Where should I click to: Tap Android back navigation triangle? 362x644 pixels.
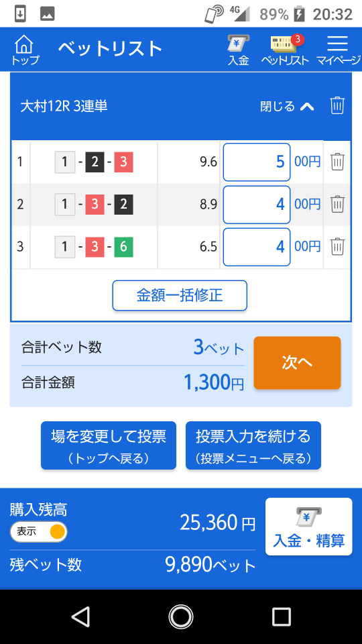click(x=80, y=616)
